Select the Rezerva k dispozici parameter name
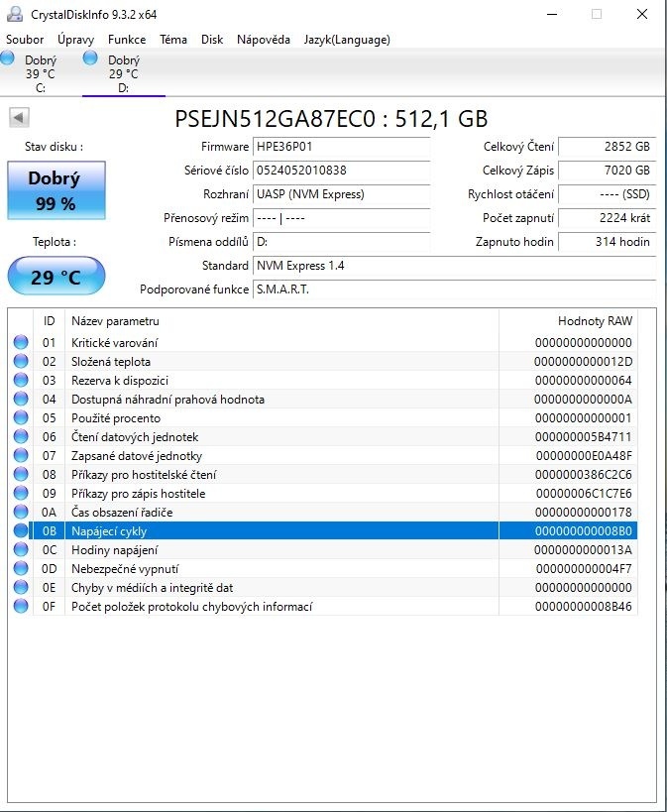The height and width of the screenshot is (812, 667). pos(120,381)
